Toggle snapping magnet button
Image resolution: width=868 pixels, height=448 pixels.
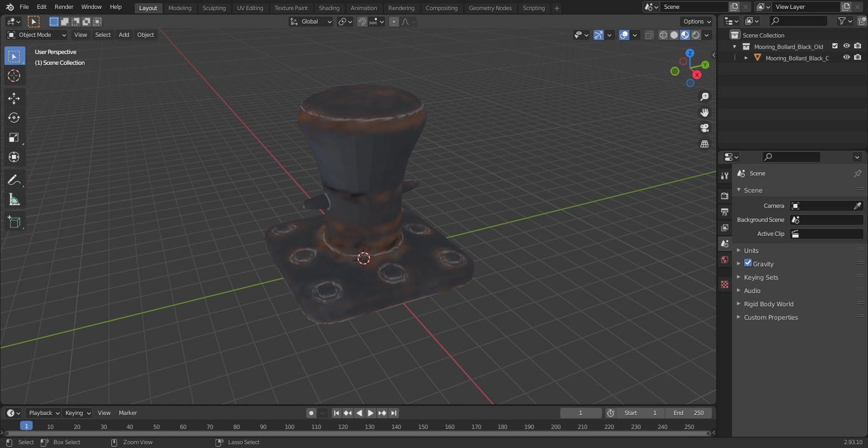tap(362, 22)
